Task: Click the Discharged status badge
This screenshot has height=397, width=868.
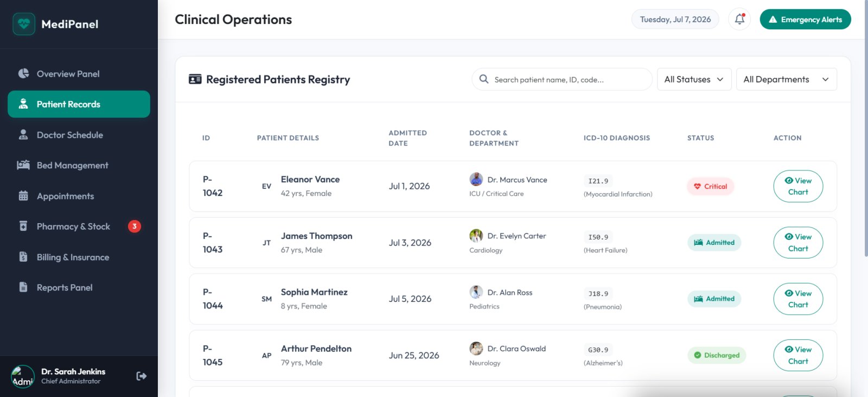Action: pyautogui.click(x=717, y=355)
